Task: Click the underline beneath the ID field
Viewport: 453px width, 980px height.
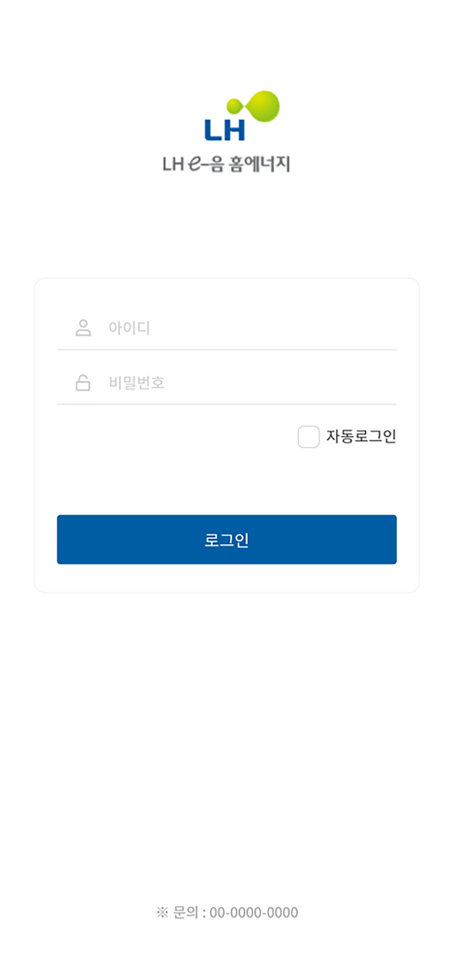Action: 226,350
